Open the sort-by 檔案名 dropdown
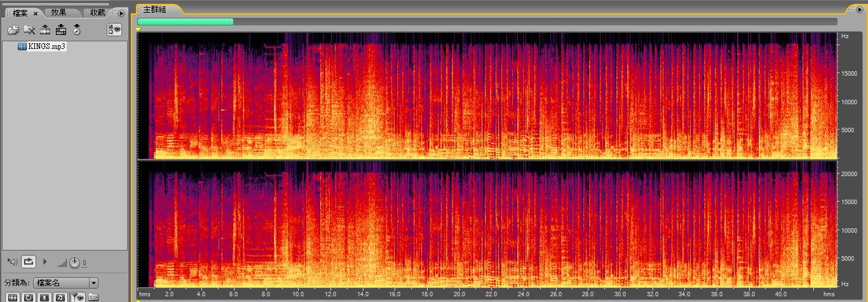 (93, 283)
